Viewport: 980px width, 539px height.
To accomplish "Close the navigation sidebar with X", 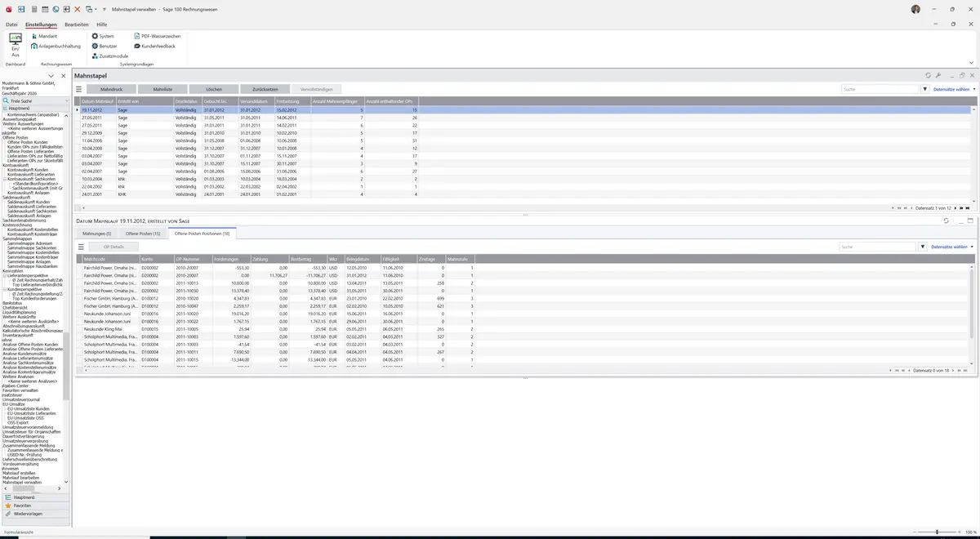I will pyautogui.click(x=63, y=76).
